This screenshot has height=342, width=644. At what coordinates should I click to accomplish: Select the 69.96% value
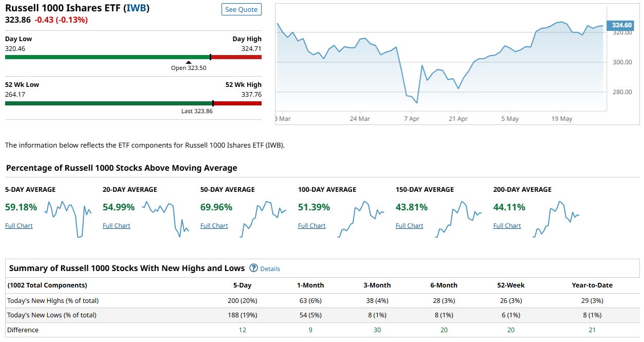[x=216, y=207]
